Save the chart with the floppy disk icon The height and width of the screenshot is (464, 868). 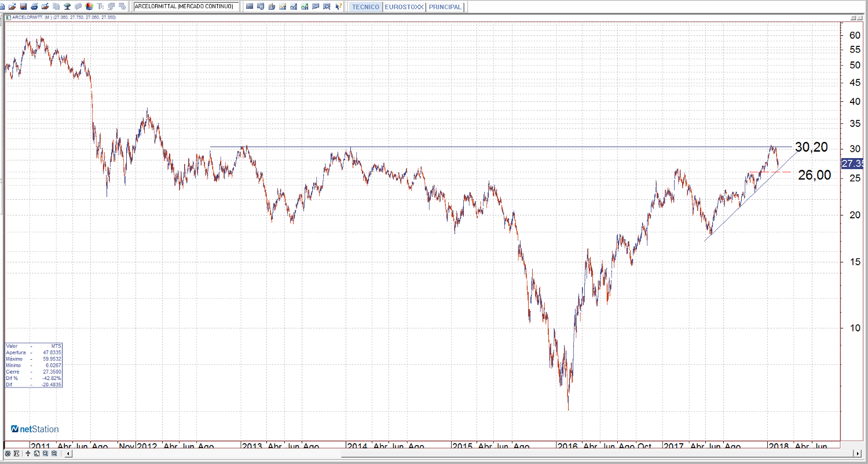(x=23, y=6)
